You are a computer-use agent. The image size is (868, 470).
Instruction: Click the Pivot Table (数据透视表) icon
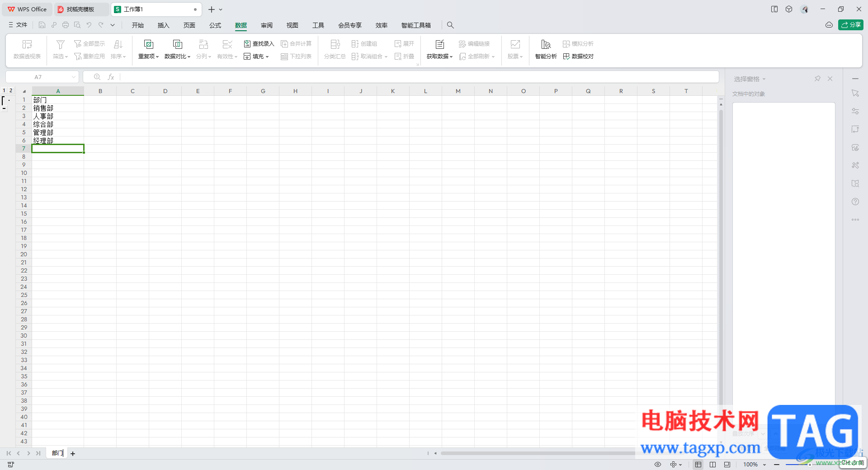pos(27,44)
